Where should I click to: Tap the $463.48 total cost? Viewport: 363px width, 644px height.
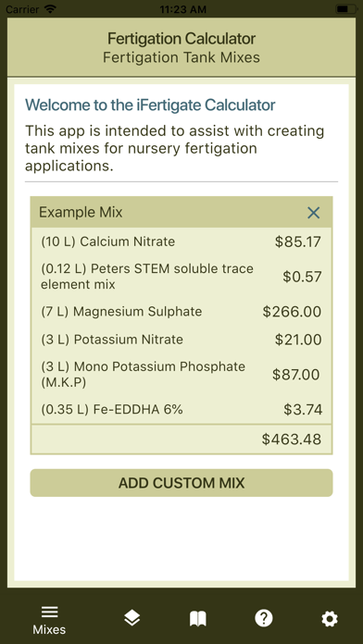292,440
